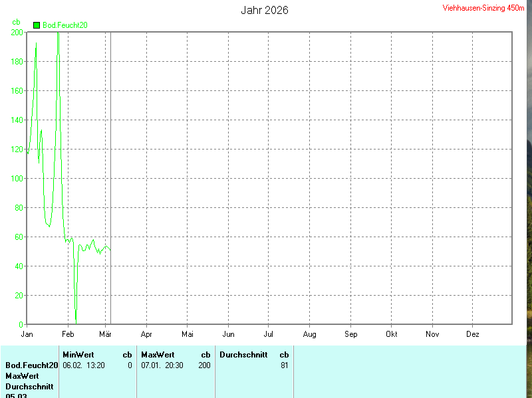Image resolution: width=532 pixels, height=398 pixels.
Task: Click the Jul label on the x-axis
Action: pos(269,334)
